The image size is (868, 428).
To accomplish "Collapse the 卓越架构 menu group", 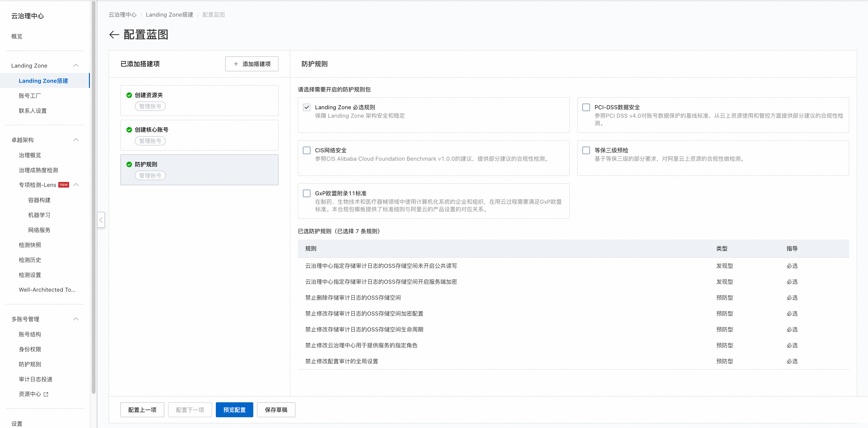I will pos(76,140).
